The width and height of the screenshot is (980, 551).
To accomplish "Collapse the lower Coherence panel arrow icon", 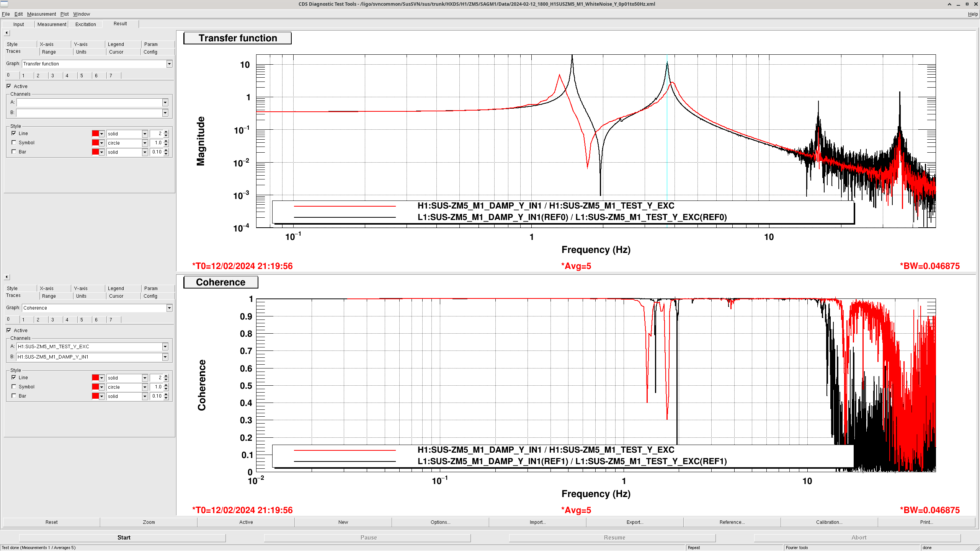I will pyautogui.click(x=7, y=277).
